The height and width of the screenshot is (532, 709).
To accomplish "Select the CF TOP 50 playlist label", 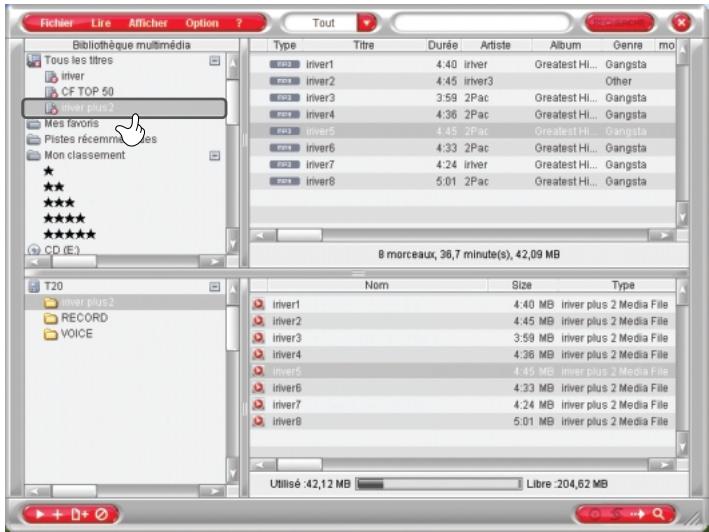I will pyautogui.click(x=87, y=92).
